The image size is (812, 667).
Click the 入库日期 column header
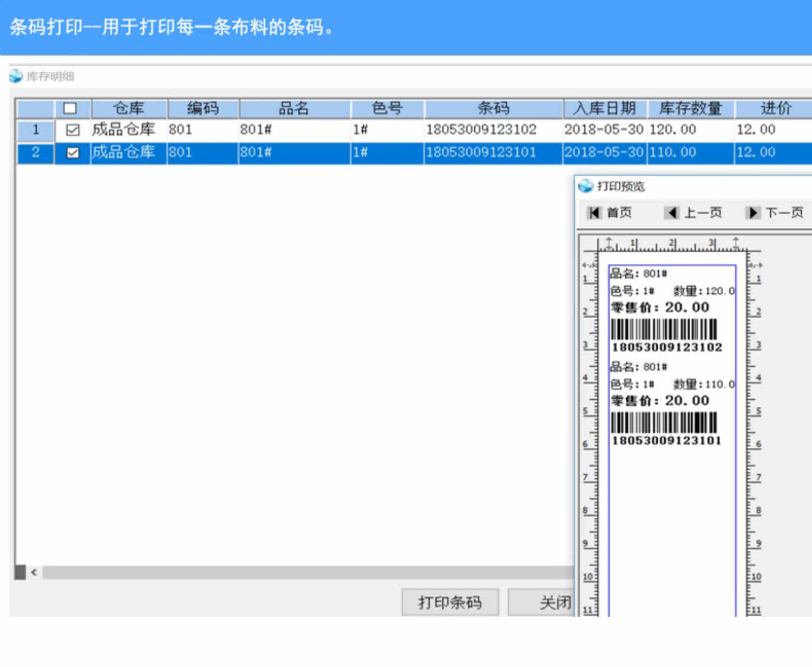pyautogui.click(x=605, y=108)
